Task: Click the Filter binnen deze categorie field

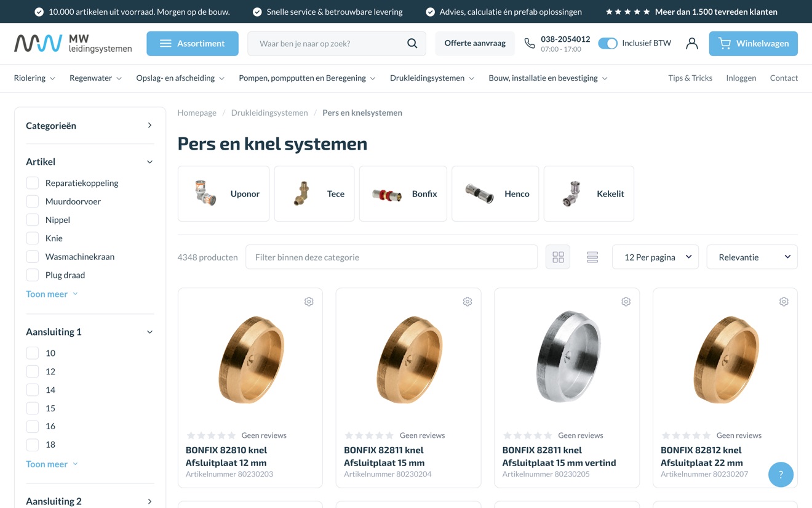Action: 391,257
